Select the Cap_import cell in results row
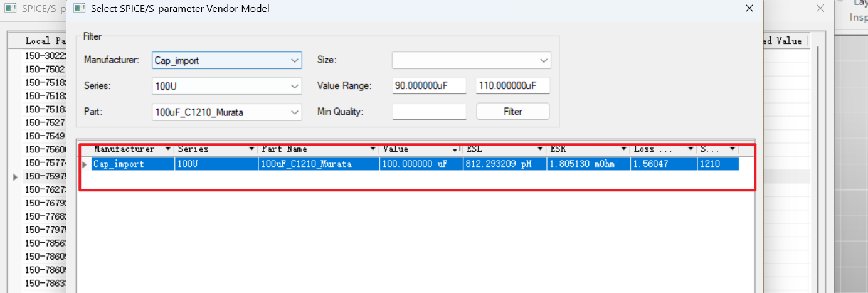Screen dimensions: 868x293 click(x=132, y=164)
